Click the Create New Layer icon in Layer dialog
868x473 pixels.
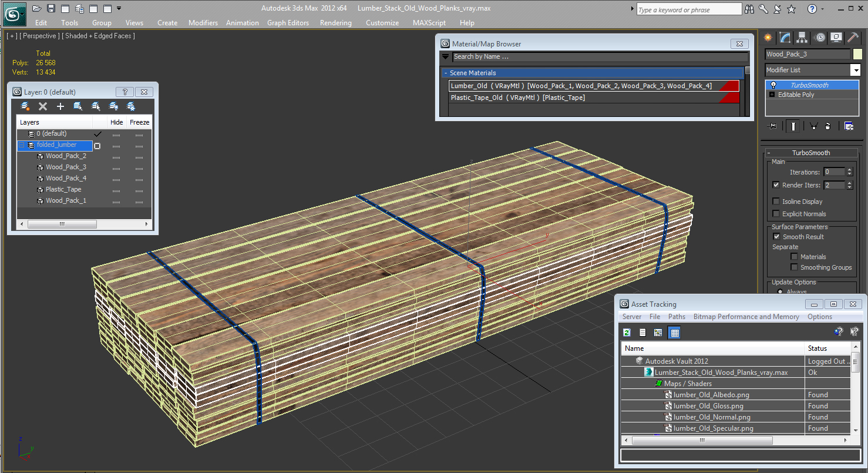pos(25,106)
